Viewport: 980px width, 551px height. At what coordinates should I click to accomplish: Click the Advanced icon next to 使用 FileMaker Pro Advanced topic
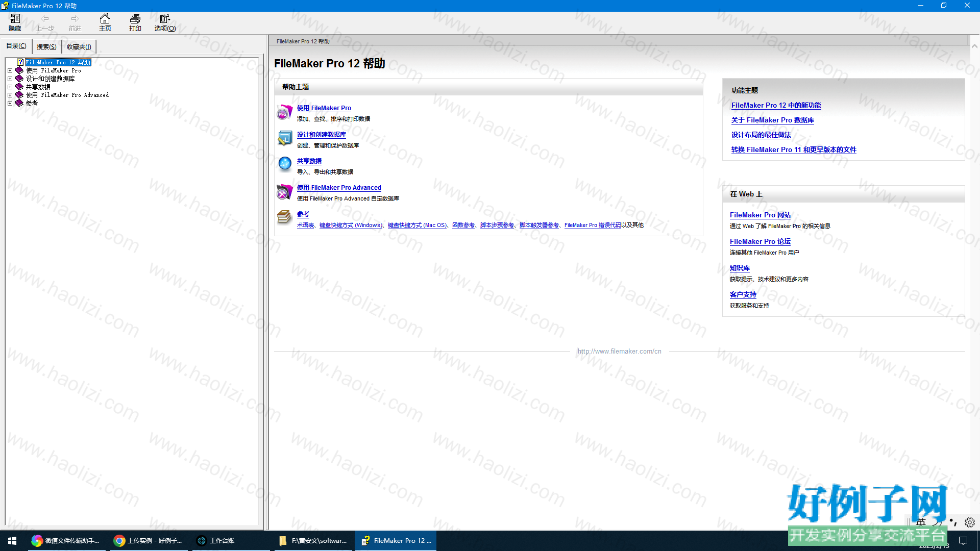click(x=284, y=192)
